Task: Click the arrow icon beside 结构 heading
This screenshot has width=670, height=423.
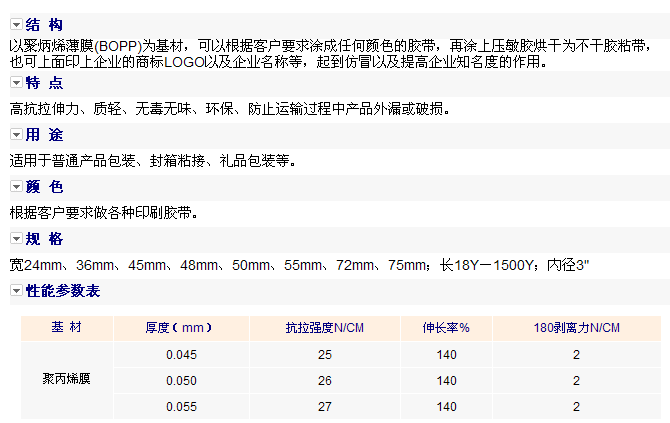Action: click(16, 25)
